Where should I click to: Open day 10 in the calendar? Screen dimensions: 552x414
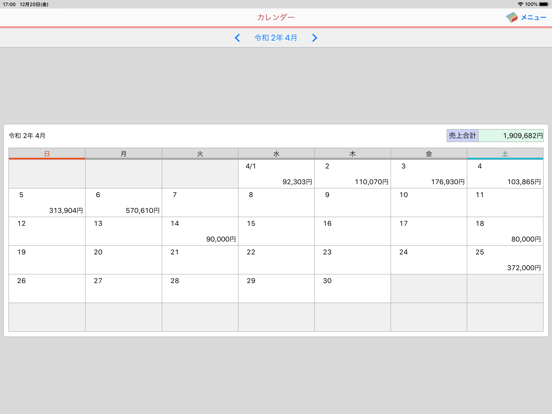click(429, 202)
